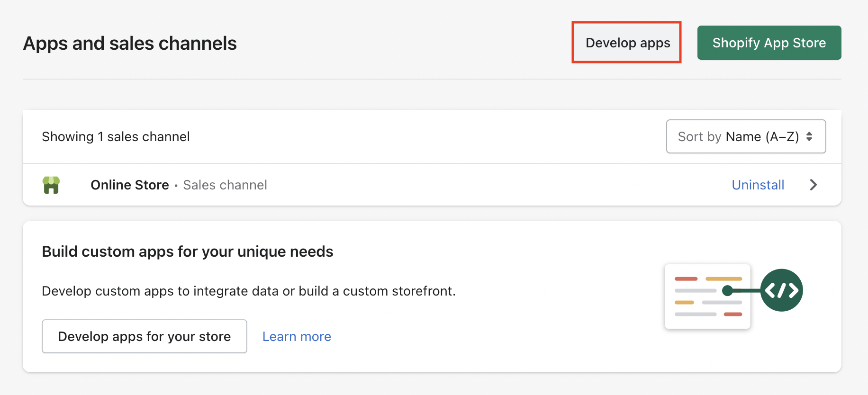Screen dimensions: 868x395
Task: Click the Develop custom apps description text
Action: click(x=249, y=291)
